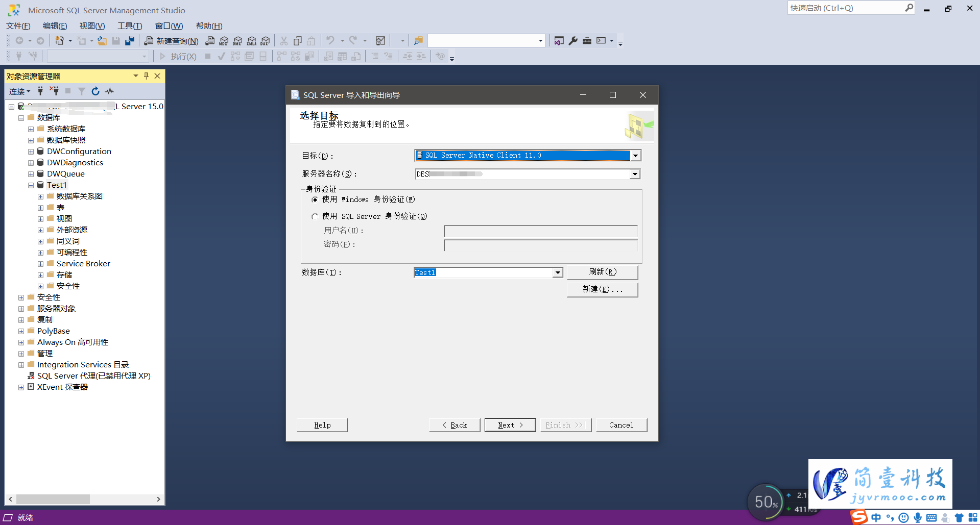This screenshot has width=980, height=525.
Task: Click the Help button in wizard
Action: (322, 425)
